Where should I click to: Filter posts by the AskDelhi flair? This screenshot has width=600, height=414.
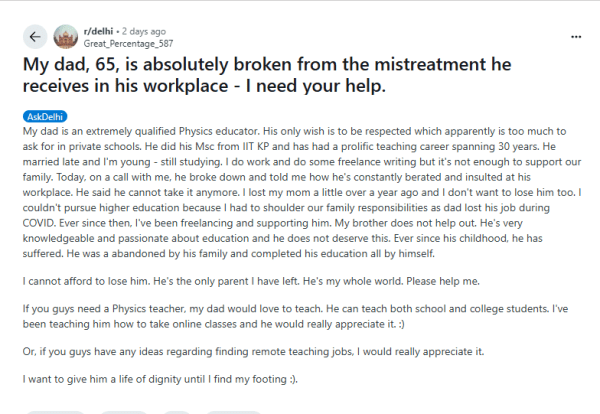pyautogui.click(x=43, y=117)
